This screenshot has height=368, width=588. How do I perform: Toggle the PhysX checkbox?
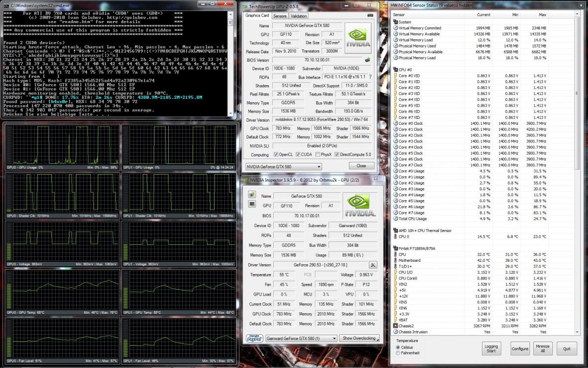318,155
